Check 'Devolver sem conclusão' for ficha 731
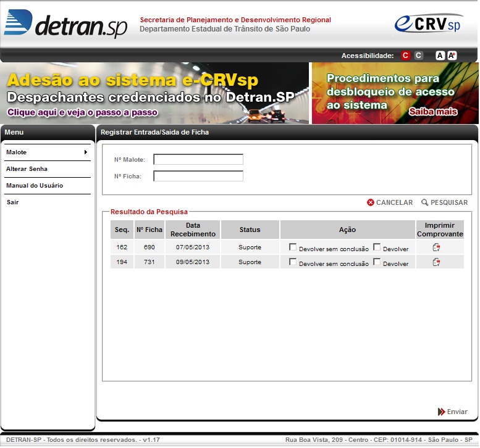This screenshot has height=448, width=480. (293, 262)
